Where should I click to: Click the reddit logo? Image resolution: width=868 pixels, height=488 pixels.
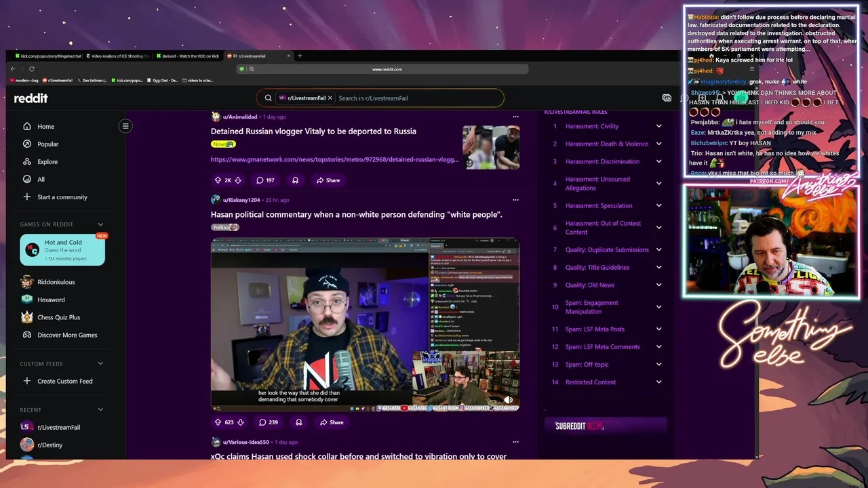coord(31,98)
